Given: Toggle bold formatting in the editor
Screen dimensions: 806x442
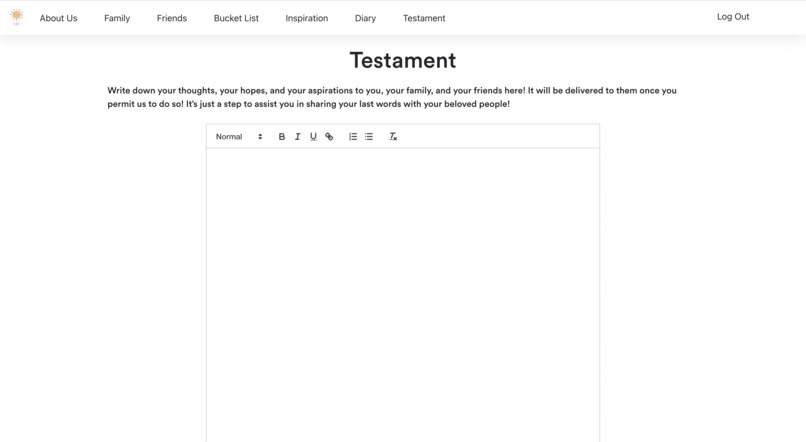Looking at the screenshot, I should point(282,137).
